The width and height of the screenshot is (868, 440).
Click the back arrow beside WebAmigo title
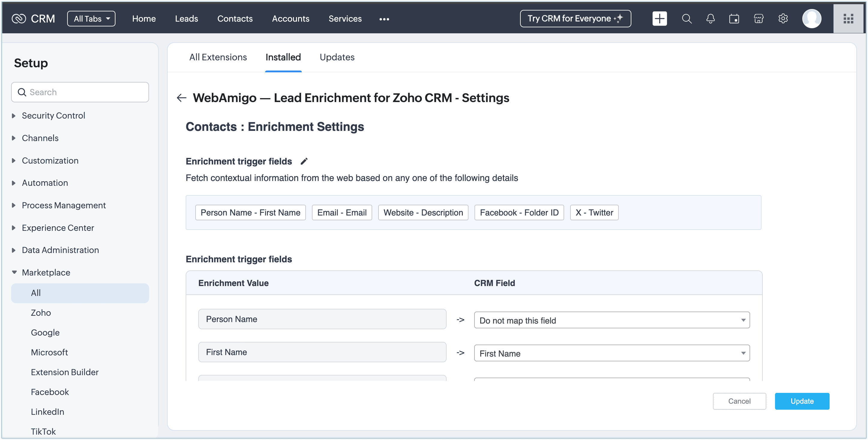click(x=182, y=98)
